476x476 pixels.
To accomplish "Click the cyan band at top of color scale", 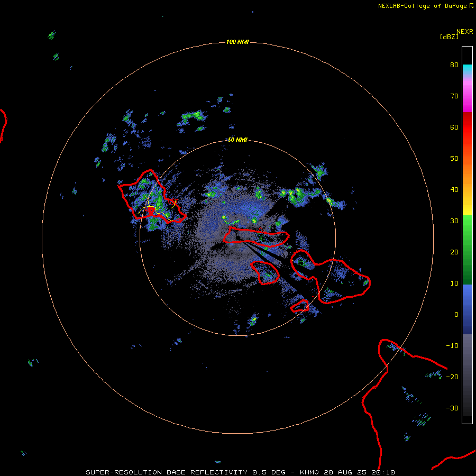I will pos(467,69).
